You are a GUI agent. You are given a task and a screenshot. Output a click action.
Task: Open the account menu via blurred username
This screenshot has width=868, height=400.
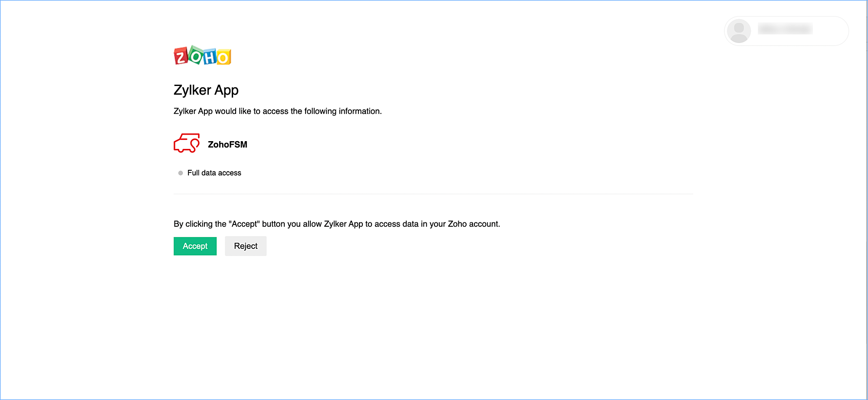pos(785,29)
